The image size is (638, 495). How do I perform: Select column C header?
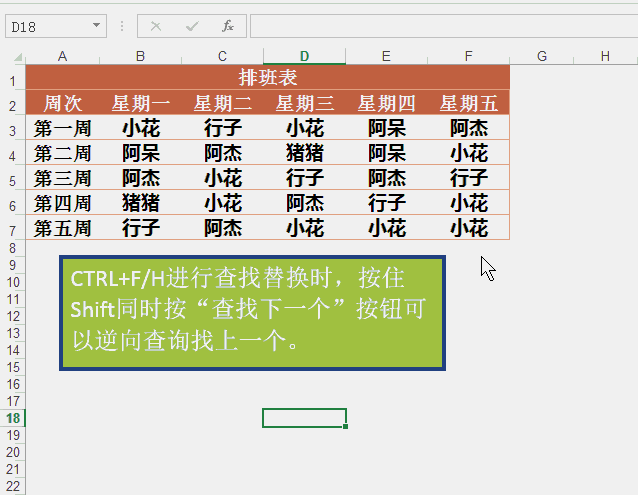[222, 56]
